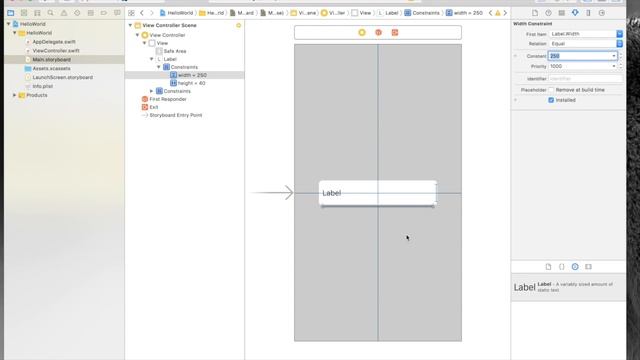Collapse the Label row in outline
The image size is (640, 360).
[x=151, y=59]
